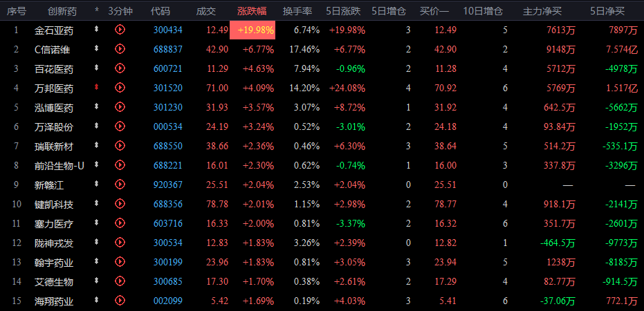This screenshot has width=644, height=311.
Task: Open stock code 002099
Action: pyautogui.click(x=168, y=301)
